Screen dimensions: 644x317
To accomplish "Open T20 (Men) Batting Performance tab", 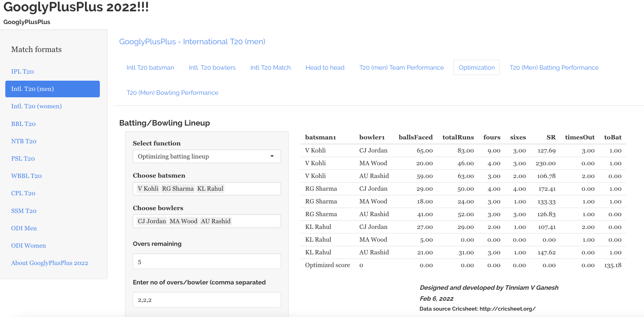I will [554, 68].
